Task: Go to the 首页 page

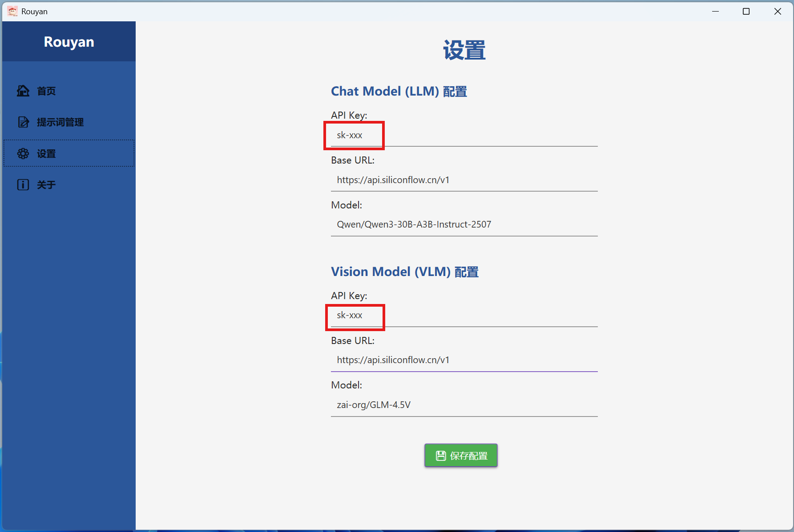Action: coord(46,91)
